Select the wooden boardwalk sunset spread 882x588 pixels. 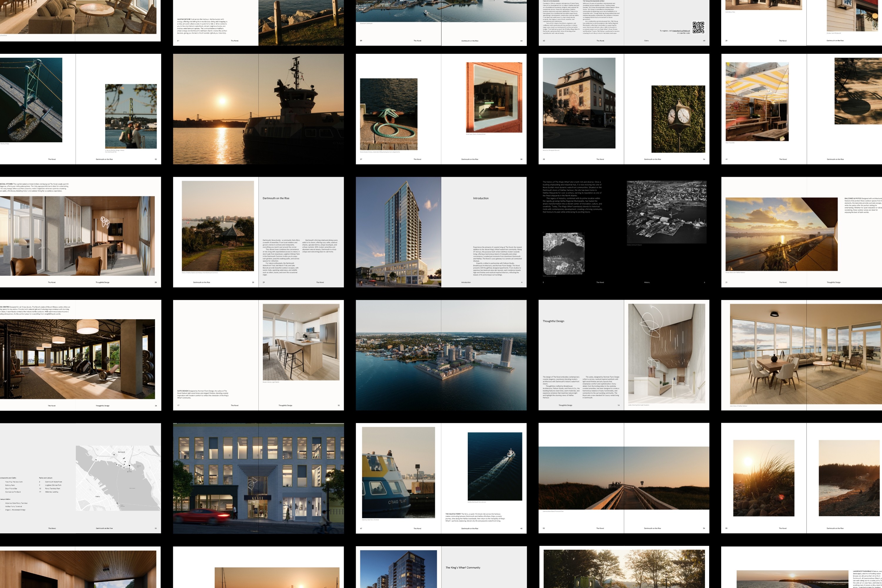pyautogui.click(x=624, y=478)
